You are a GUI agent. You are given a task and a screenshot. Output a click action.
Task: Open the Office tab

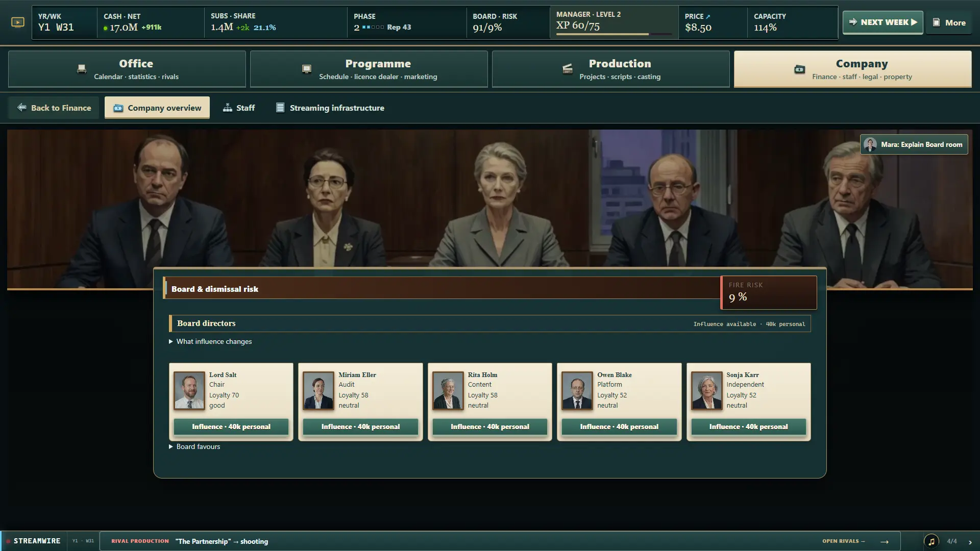click(x=127, y=69)
